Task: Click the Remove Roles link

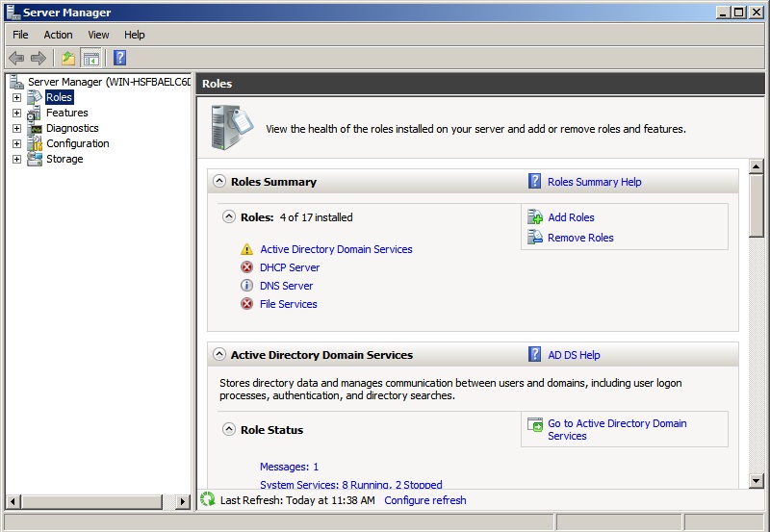Action: click(580, 238)
